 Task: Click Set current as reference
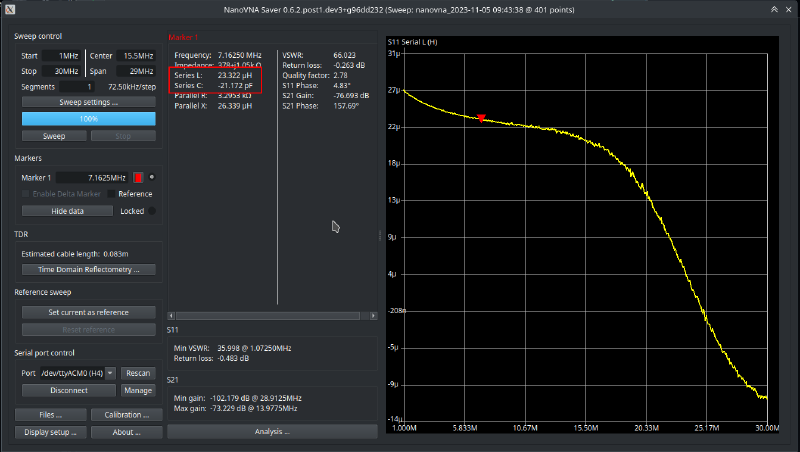[x=88, y=312]
